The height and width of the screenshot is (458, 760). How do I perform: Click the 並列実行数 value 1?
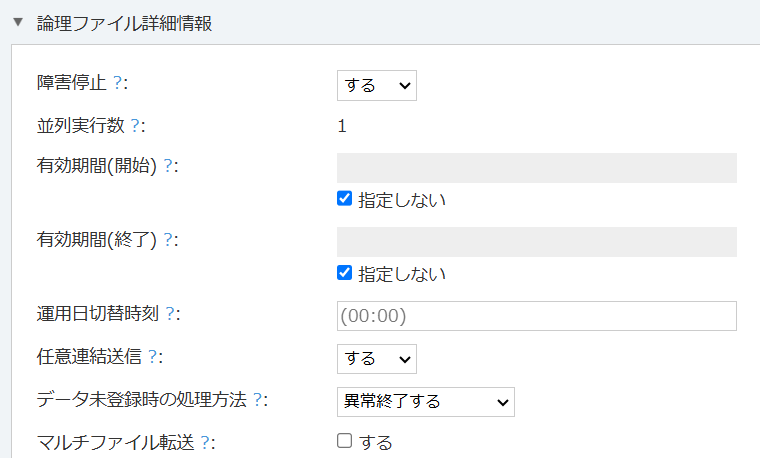[342, 126]
